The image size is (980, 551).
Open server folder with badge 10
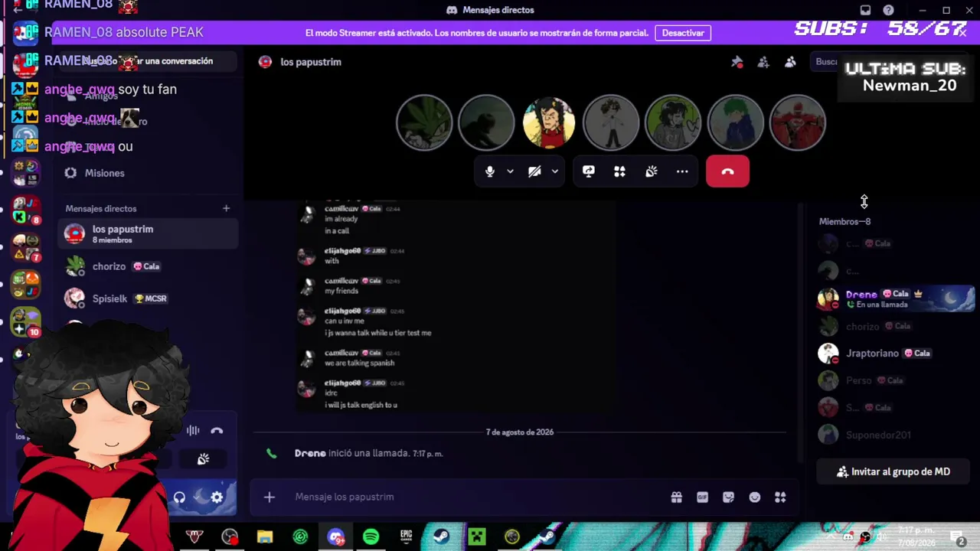pyautogui.click(x=25, y=321)
